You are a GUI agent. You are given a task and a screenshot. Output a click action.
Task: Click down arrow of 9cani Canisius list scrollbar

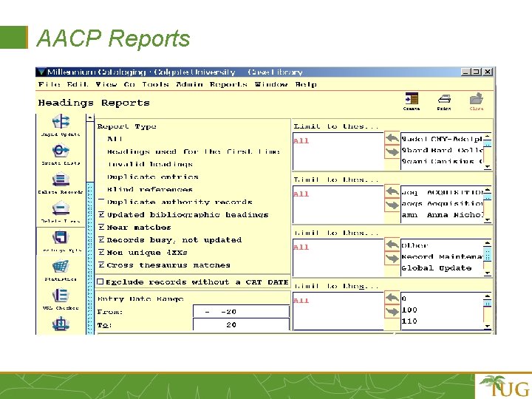[488, 166]
